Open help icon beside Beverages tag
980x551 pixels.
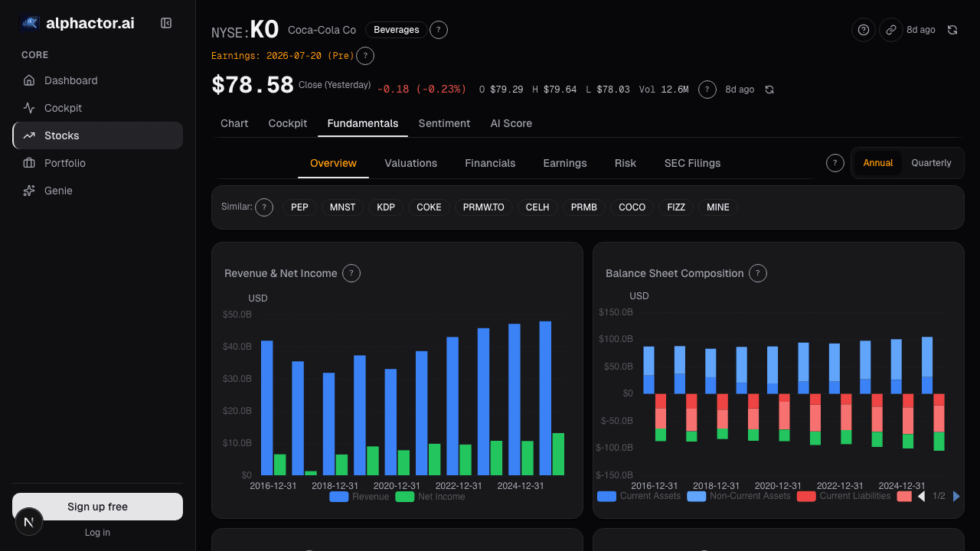point(438,30)
